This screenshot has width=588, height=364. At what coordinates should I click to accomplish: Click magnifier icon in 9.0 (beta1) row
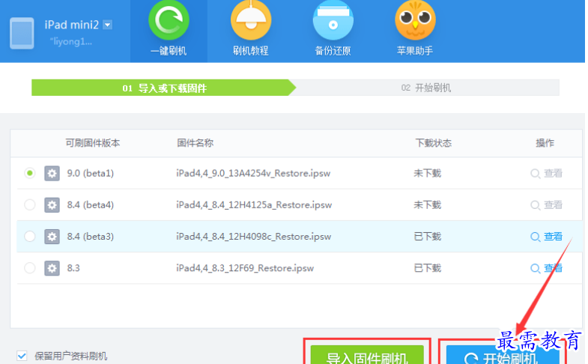pos(535,174)
